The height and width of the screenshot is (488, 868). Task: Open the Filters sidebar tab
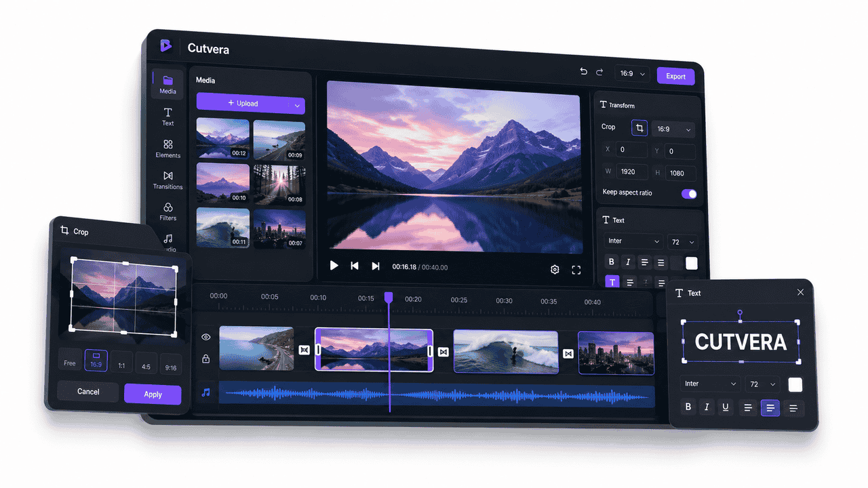pos(167,211)
